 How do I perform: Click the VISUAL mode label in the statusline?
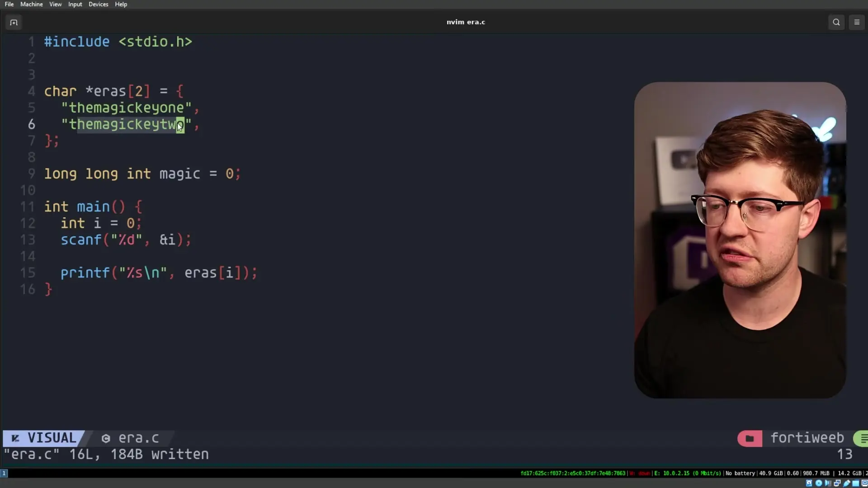[x=52, y=438]
